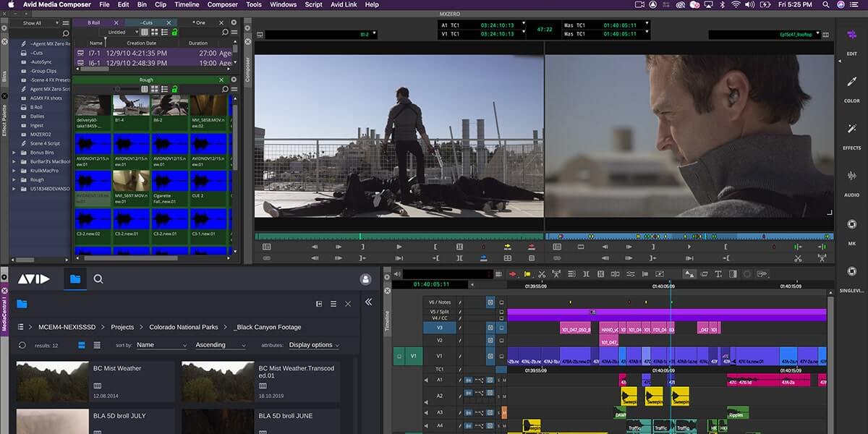The image size is (868, 434).
Task: Toggle the green lock in Rough bin
Action: click(x=174, y=89)
